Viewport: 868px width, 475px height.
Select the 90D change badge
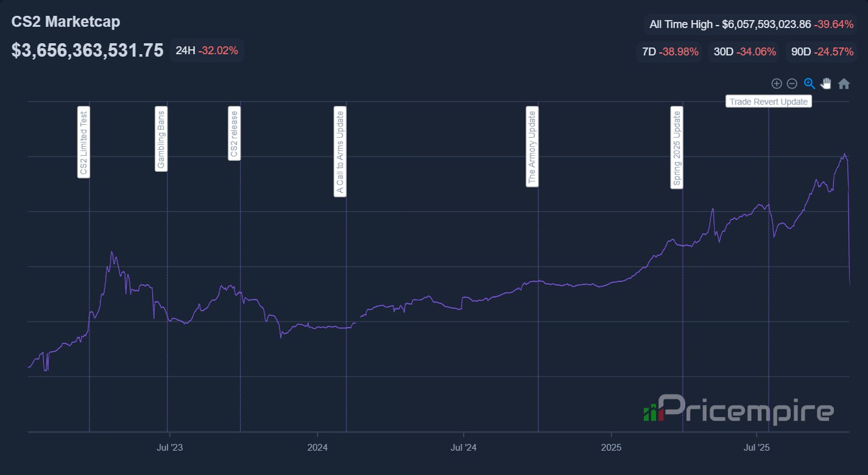tap(822, 52)
